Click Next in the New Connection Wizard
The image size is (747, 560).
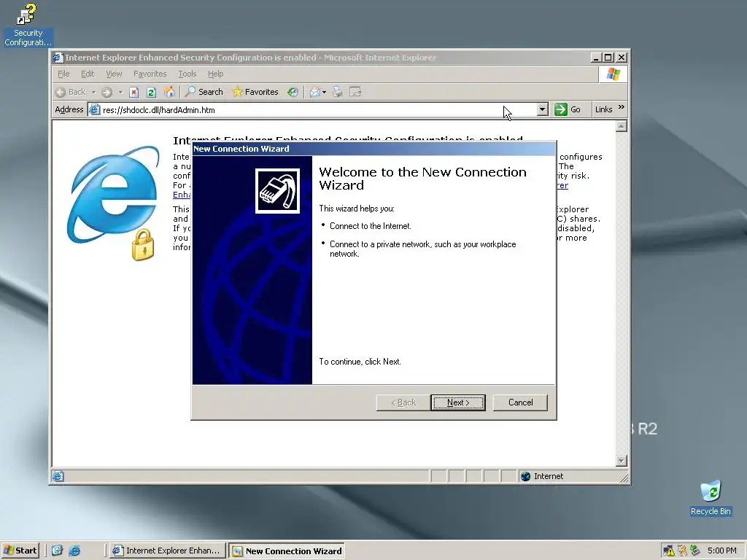[x=458, y=402]
